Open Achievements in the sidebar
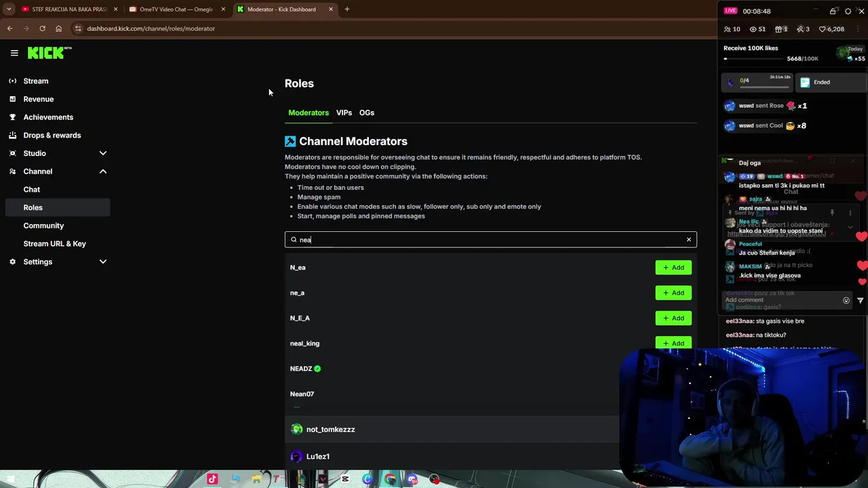 (48, 117)
